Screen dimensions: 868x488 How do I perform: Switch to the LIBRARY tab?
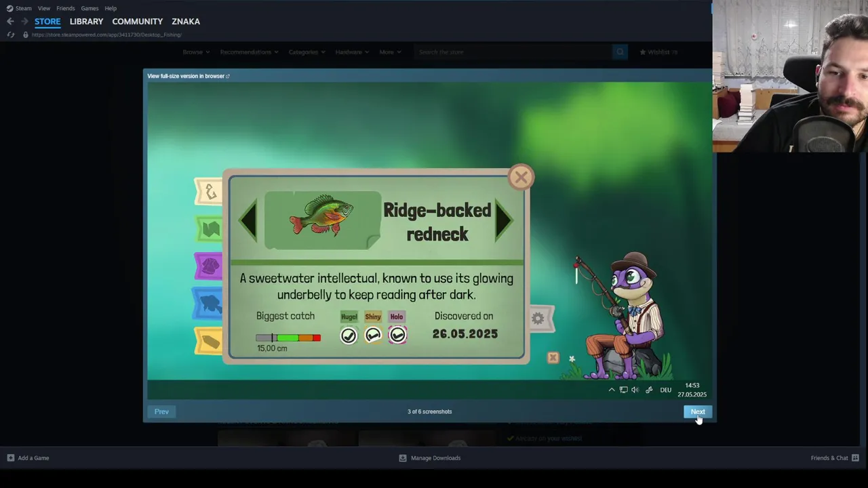(x=86, y=22)
